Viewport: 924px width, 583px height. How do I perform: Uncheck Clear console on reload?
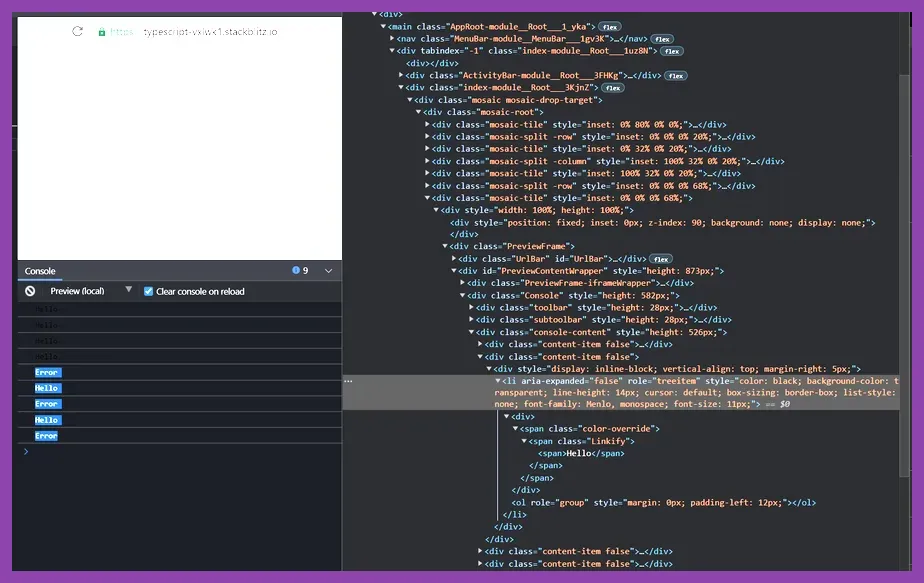pos(148,291)
